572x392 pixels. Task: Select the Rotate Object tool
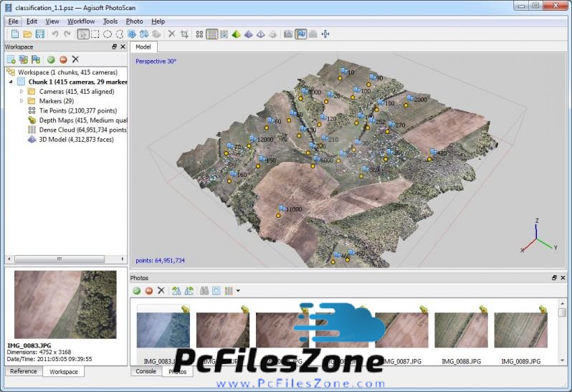[156, 34]
